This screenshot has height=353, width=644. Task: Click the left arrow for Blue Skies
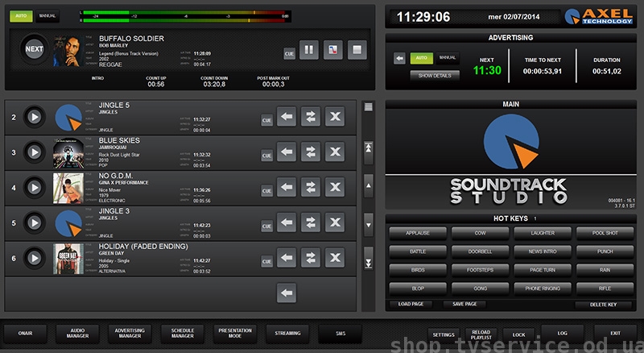pos(287,152)
